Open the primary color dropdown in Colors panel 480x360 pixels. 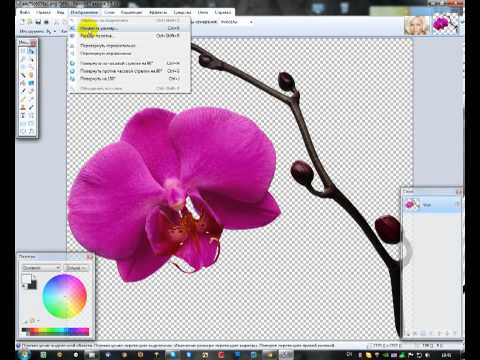click(41, 268)
